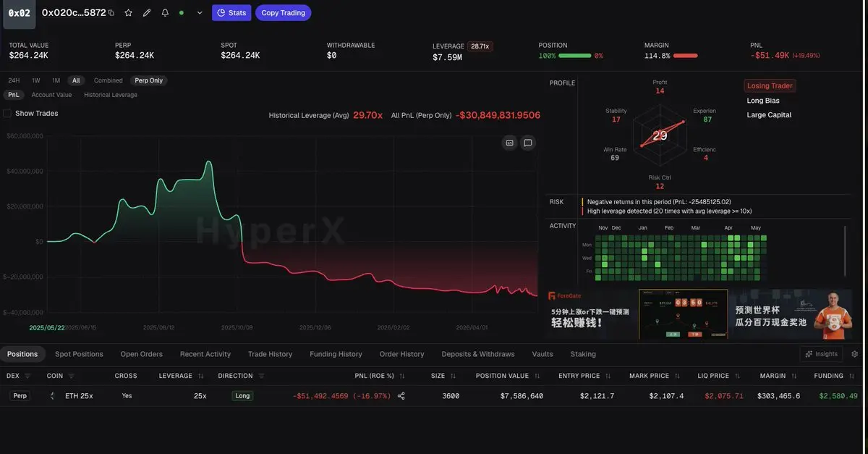Click the 0x02 wallet avatar badge
Screen dimensions: 868x454
[19, 13]
